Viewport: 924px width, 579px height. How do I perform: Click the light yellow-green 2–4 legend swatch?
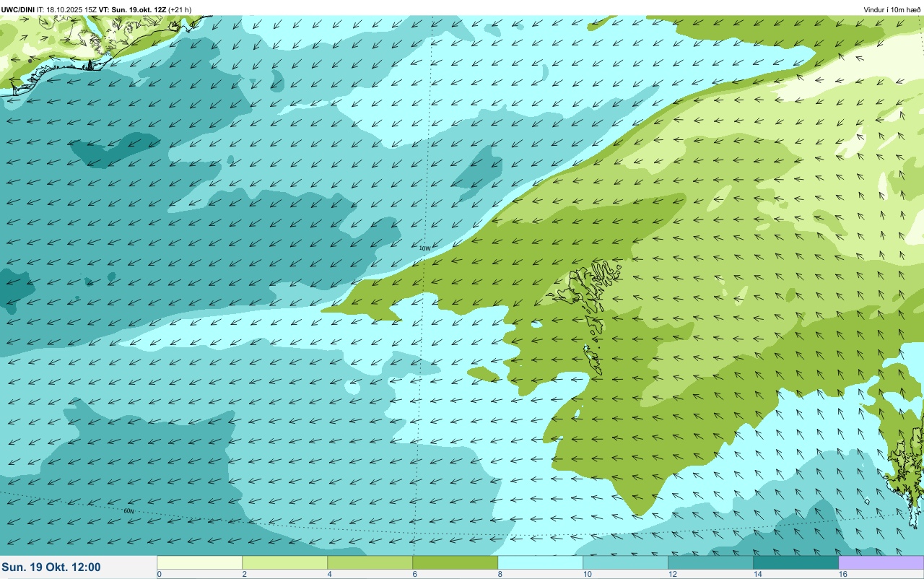coord(284,562)
